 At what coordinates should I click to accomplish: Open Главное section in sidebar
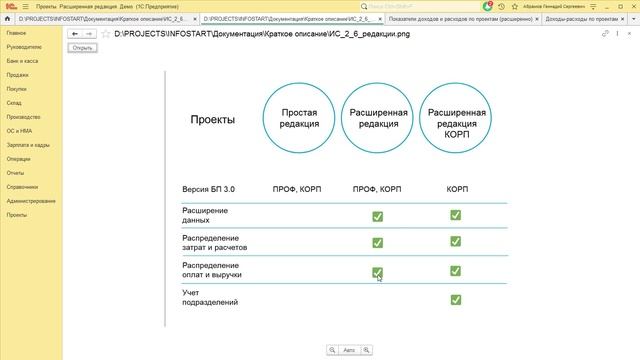pyautogui.click(x=16, y=33)
